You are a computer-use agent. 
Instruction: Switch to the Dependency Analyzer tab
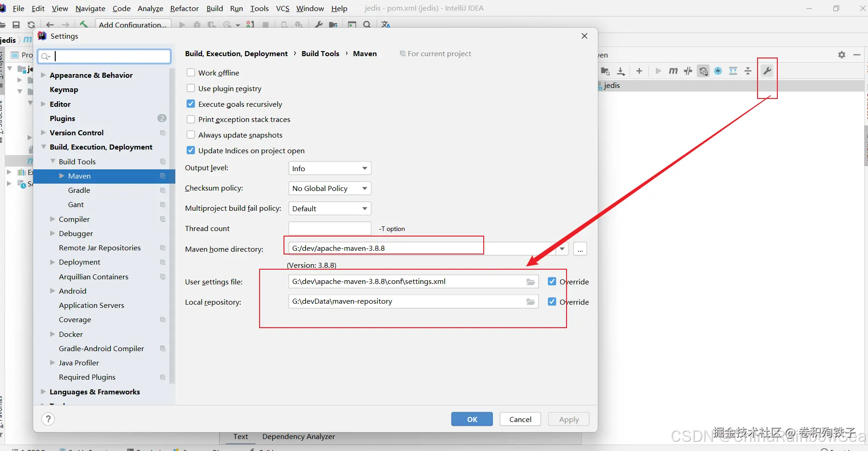click(299, 437)
